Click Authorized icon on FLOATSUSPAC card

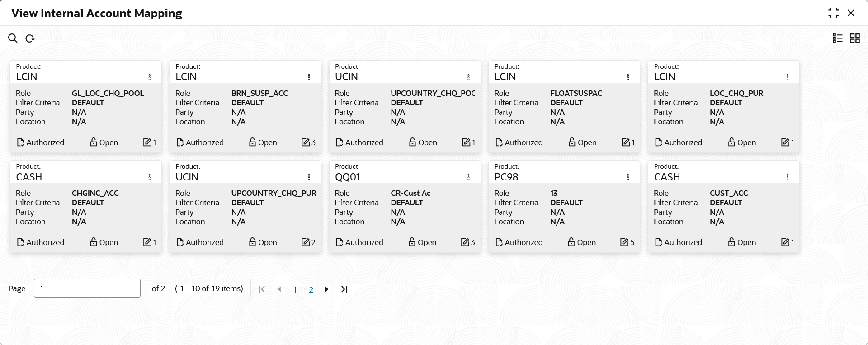pyautogui.click(x=499, y=142)
